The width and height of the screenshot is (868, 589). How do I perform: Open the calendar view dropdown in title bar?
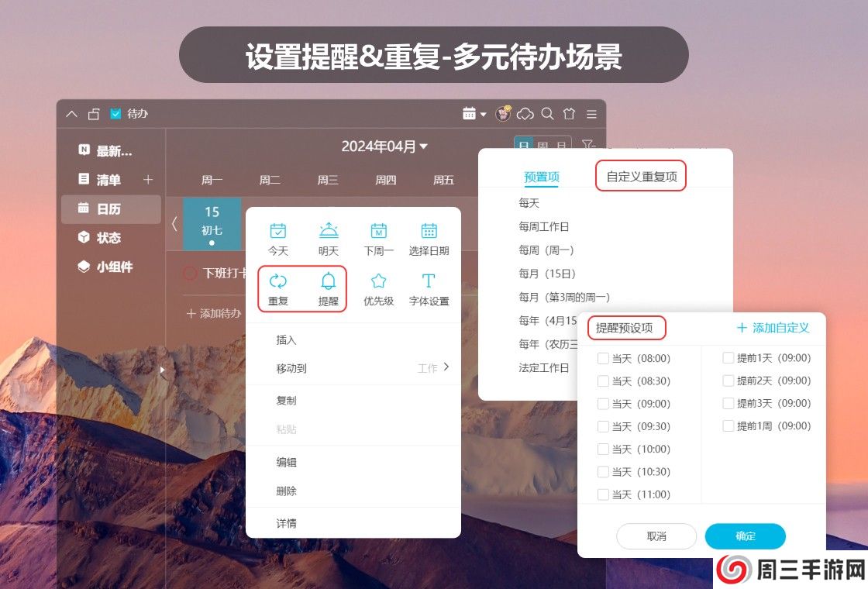[474, 113]
